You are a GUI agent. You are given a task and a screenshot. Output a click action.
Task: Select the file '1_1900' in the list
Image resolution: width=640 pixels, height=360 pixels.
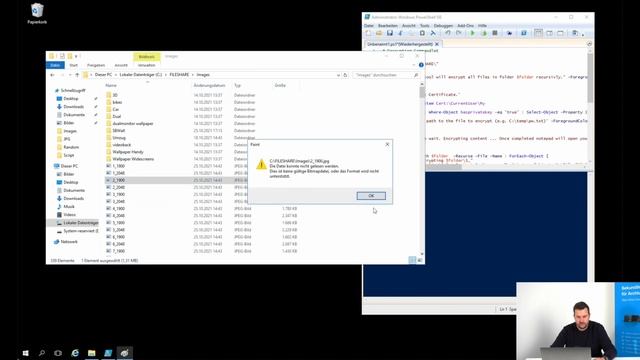coord(118,166)
